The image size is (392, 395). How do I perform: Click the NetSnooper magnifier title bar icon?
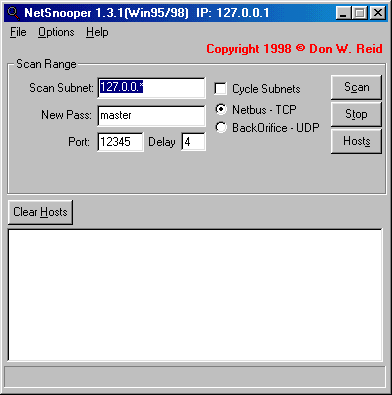(x=14, y=13)
